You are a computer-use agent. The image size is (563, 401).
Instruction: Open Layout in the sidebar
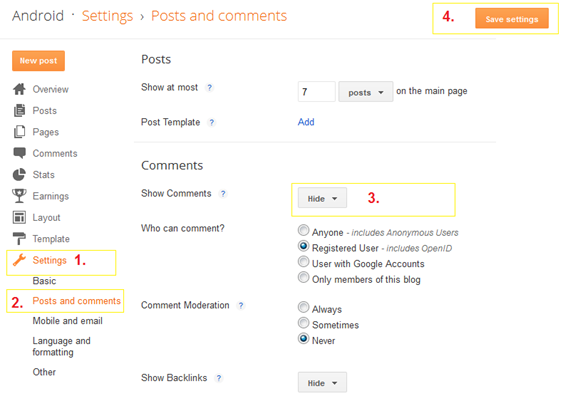pyautogui.click(x=46, y=218)
